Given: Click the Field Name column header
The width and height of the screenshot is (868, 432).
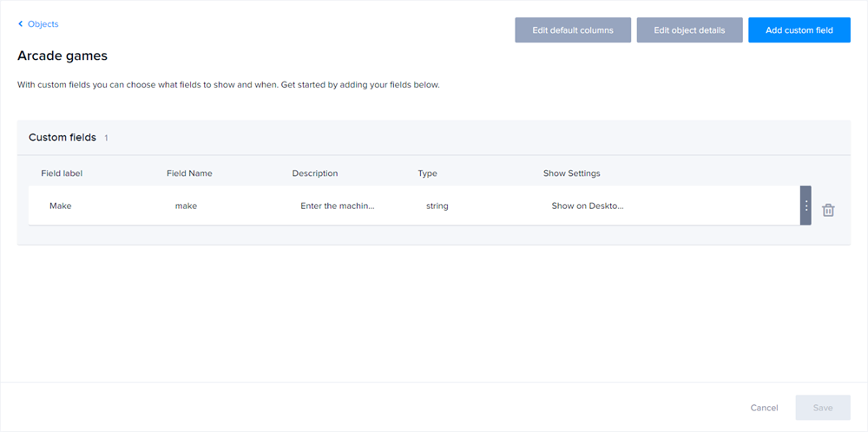Looking at the screenshot, I should coord(189,173).
